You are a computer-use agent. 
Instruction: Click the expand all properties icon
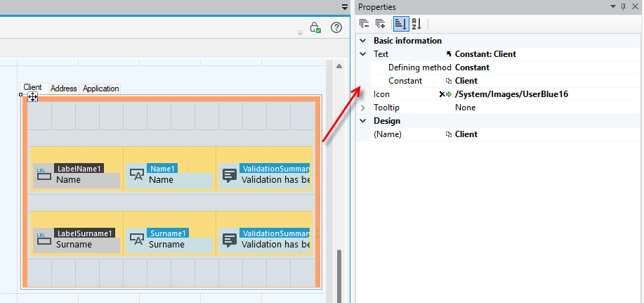coord(381,24)
